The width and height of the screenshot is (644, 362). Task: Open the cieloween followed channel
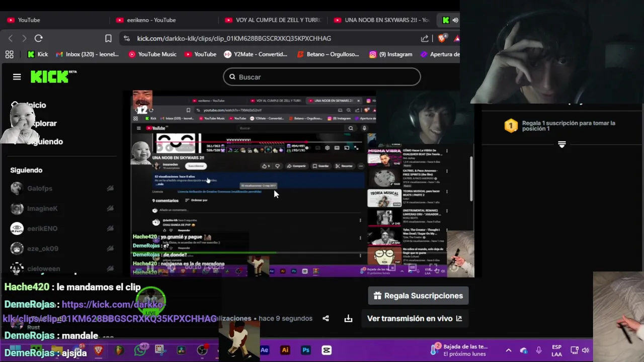tap(62, 268)
